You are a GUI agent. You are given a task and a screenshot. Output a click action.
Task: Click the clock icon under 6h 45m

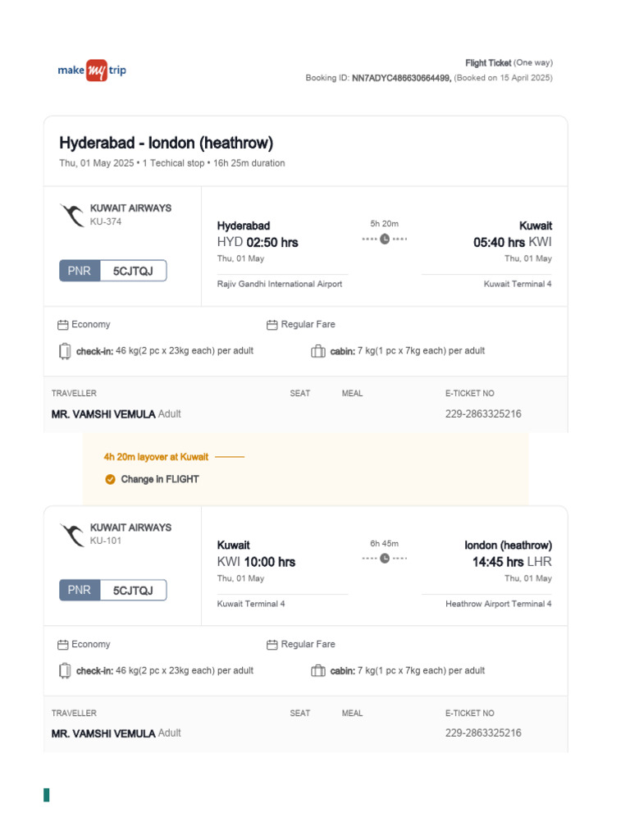[385, 559]
